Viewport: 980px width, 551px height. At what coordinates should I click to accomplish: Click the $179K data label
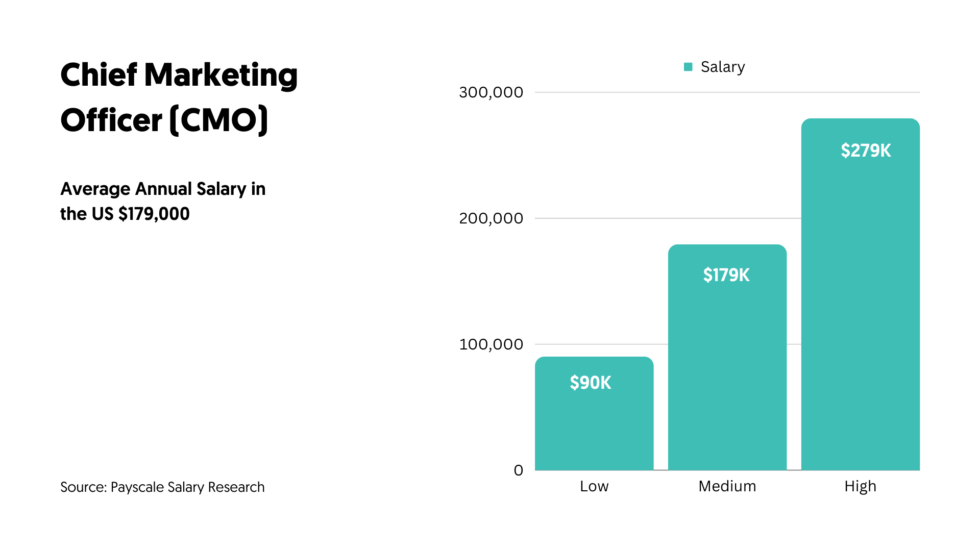point(726,275)
